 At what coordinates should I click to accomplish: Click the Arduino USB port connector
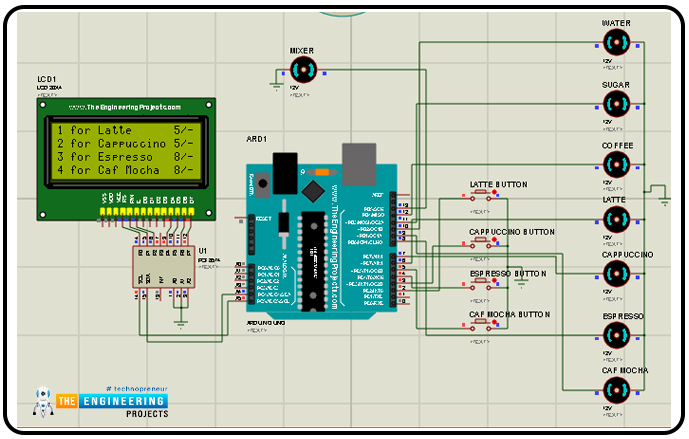tap(359, 164)
